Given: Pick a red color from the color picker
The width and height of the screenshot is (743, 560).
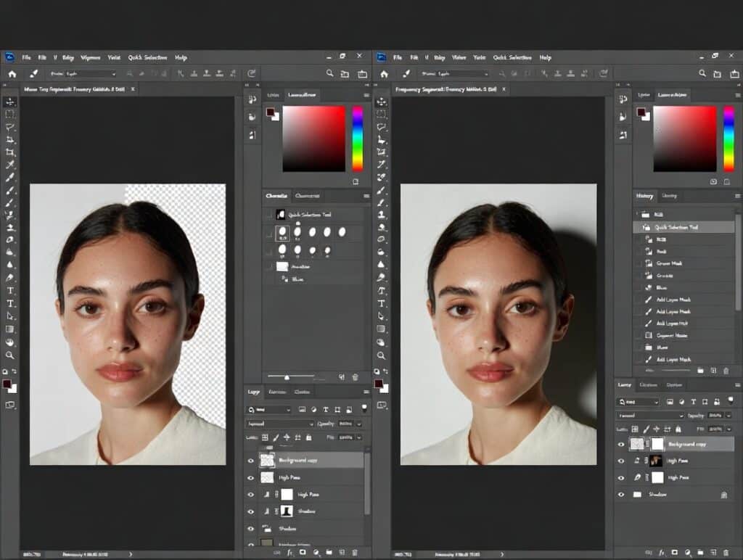Looking at the screenshot, I should [x=340, y=109].
